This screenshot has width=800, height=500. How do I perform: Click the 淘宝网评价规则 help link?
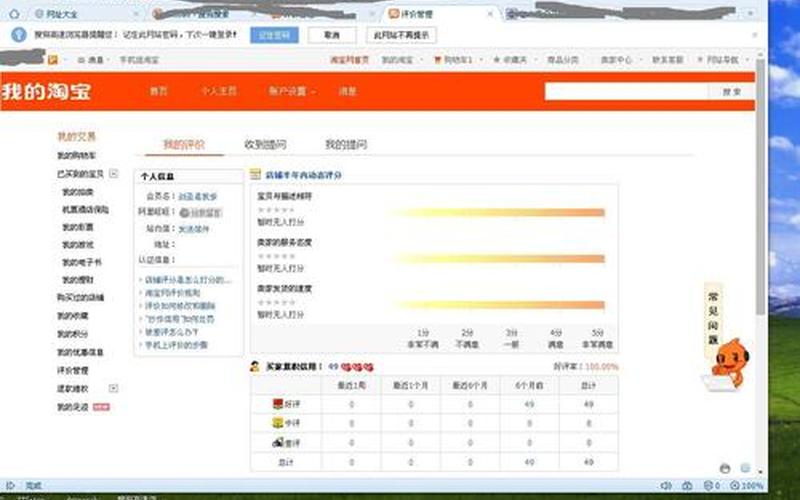[x=172, y=293]
